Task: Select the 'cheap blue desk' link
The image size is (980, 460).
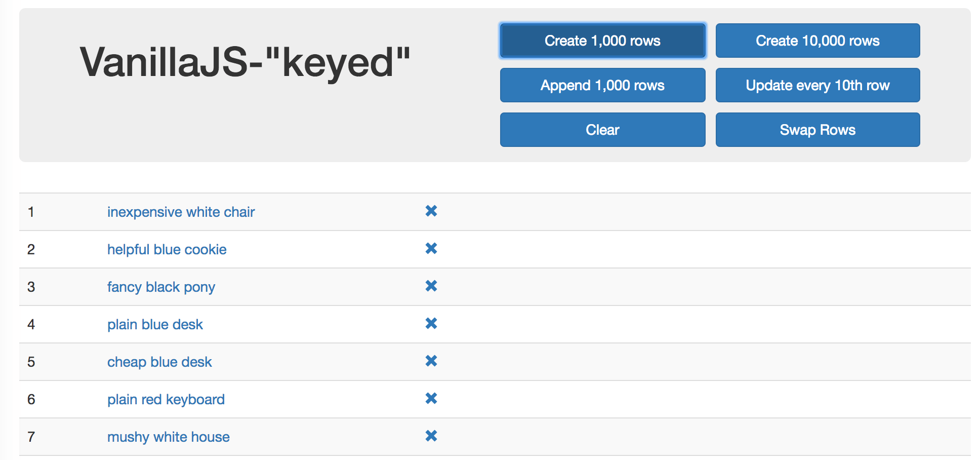Action: tap(159, 362)
